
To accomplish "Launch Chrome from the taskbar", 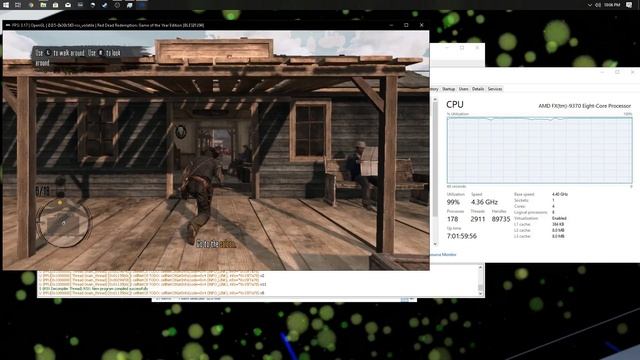I will [31, 5].
